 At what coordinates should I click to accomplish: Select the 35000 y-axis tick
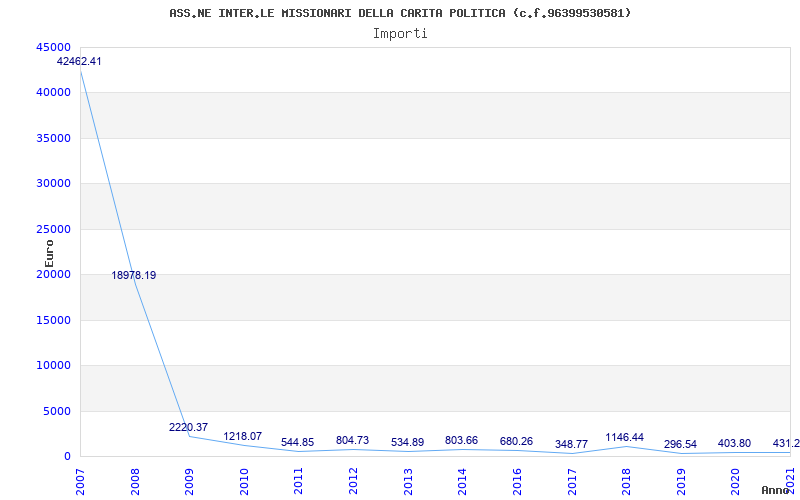click(x=53, y=138)
